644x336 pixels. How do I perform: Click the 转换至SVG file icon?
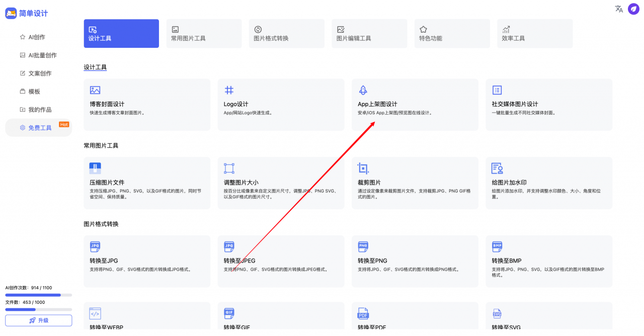click(x=497, y=314)
